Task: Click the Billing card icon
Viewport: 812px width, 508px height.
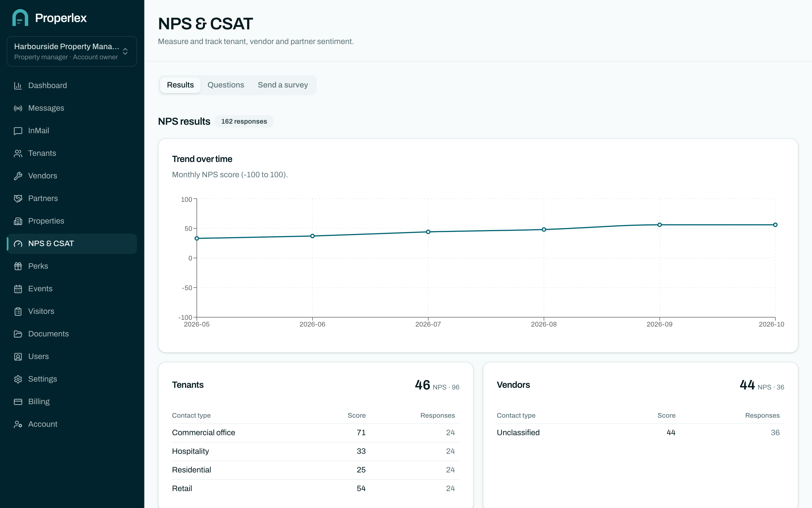Action: (18, 402)
